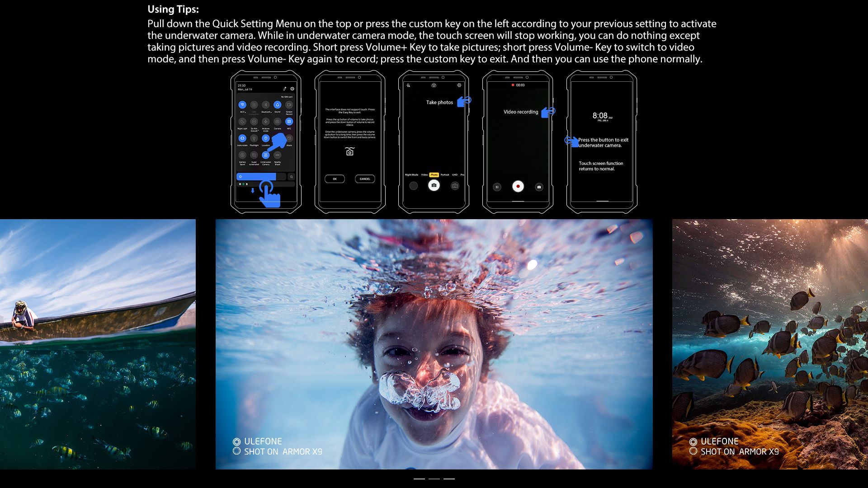868x488 pixels.
Task: Click the 00:03 recording timer
Action: pyautogui.click(x=520, y=85)
